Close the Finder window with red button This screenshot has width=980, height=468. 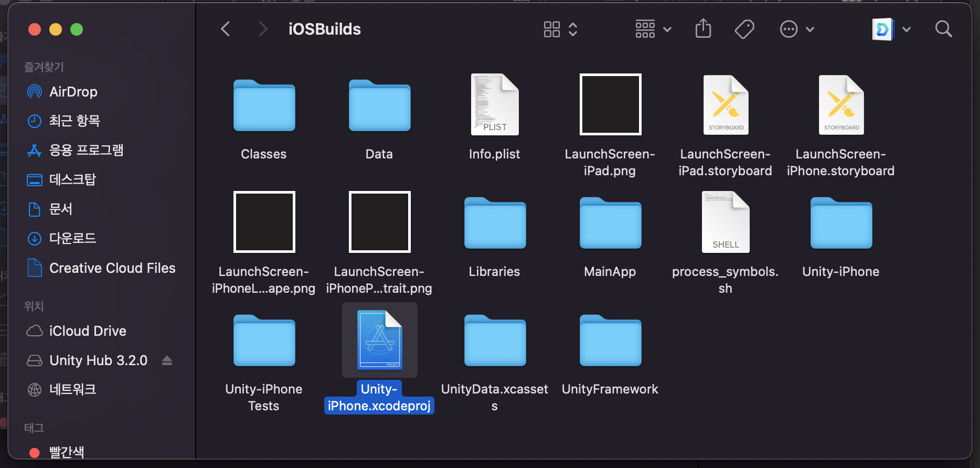tap(35, 29)
